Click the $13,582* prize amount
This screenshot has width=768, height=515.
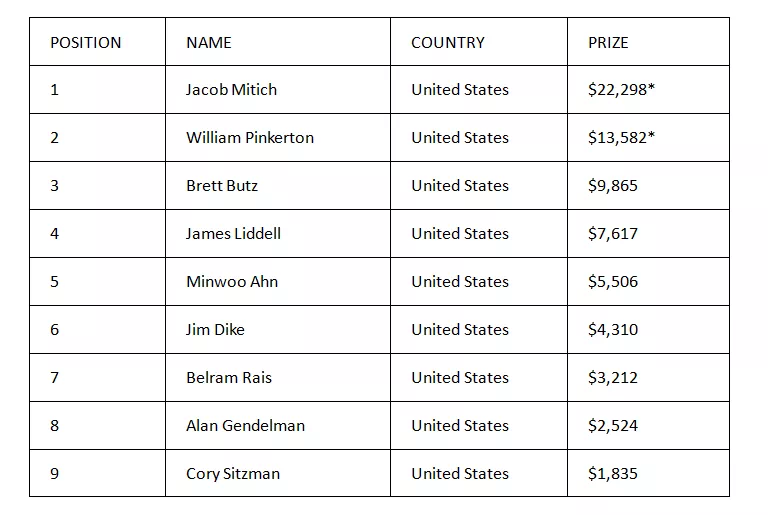point(621,138)
